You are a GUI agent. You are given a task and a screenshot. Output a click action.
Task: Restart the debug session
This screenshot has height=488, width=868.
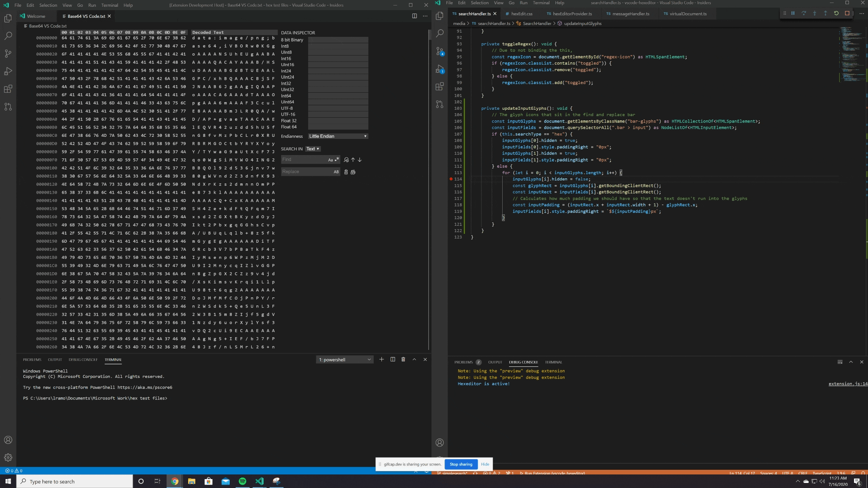click(x=836, y=13)
